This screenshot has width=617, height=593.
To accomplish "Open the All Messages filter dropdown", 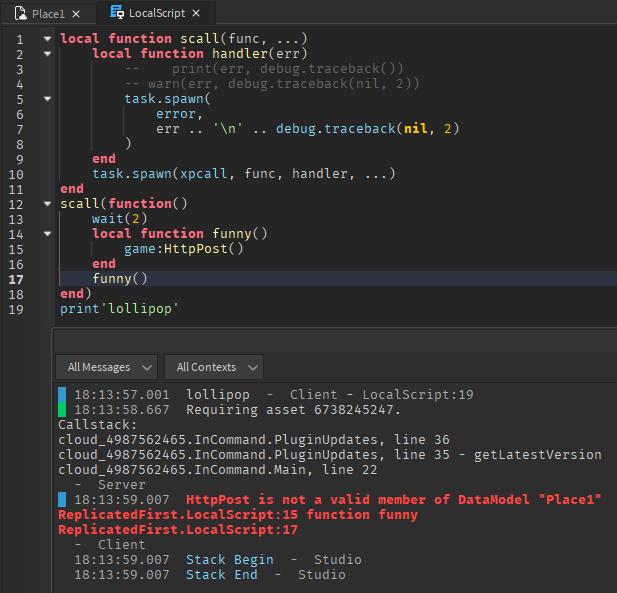I will [x=105, y=367].
